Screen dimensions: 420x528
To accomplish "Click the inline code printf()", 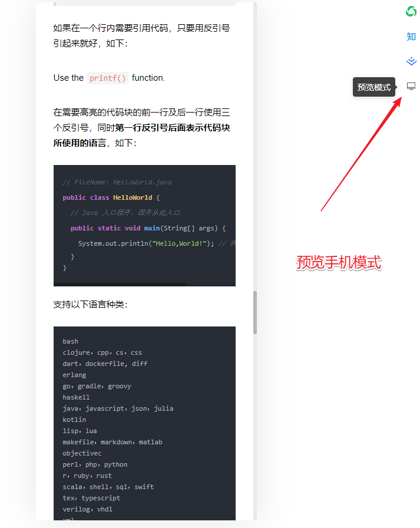I will (108, 78).
